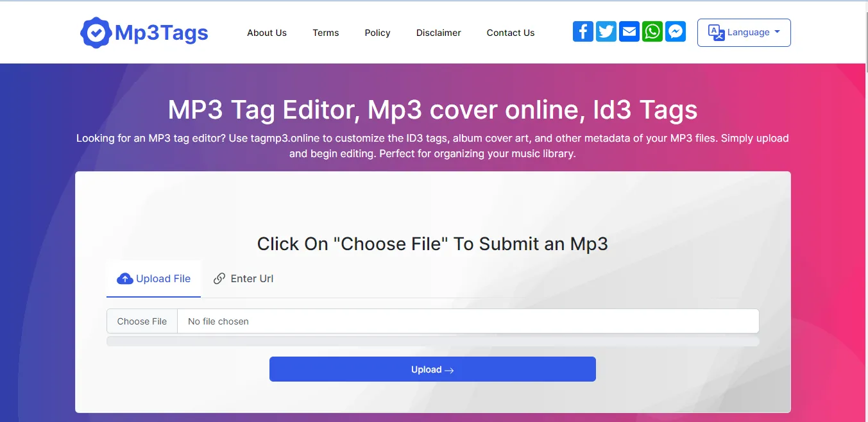This screenshot has height=422, width=868.
Task: Navigate to the Terms page
Action: coord(325,32)
